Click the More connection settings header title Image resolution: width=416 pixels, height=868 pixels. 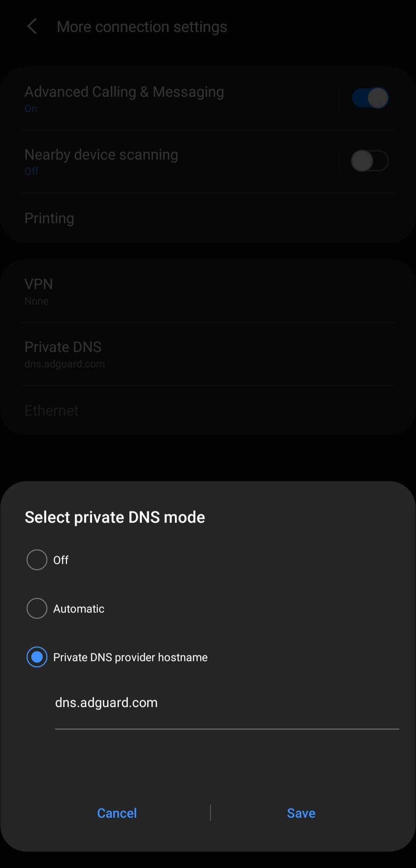pos(142,27)
